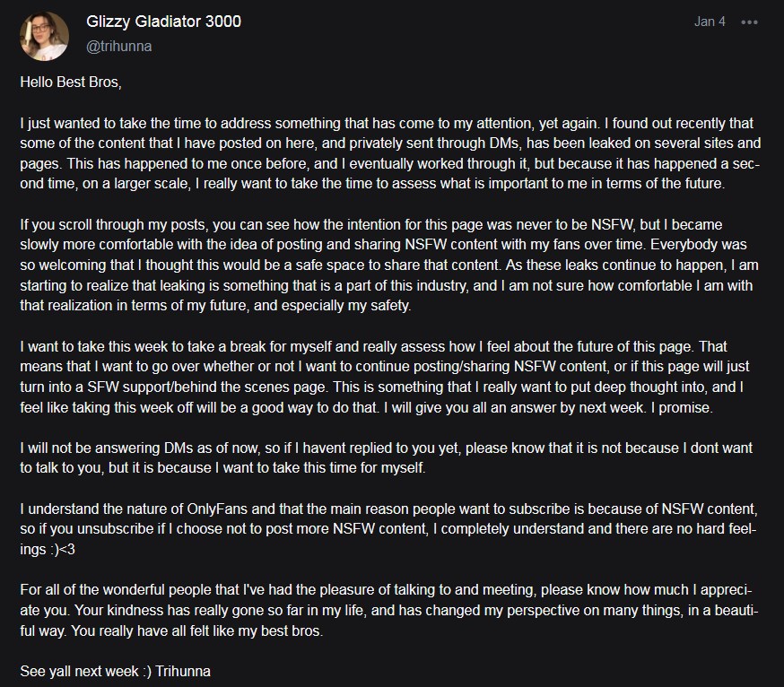Click the words "especially my safety"
This screenshot has width=784, height=687.
click(345, 306)
